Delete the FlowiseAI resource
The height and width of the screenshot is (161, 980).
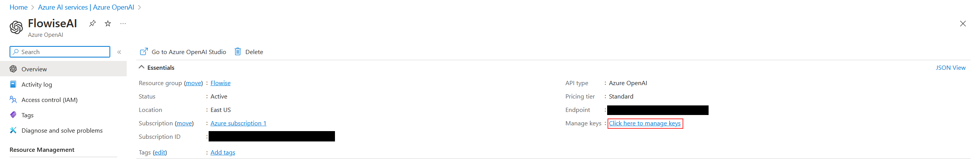pyautogui.click(x=249, y=52)
